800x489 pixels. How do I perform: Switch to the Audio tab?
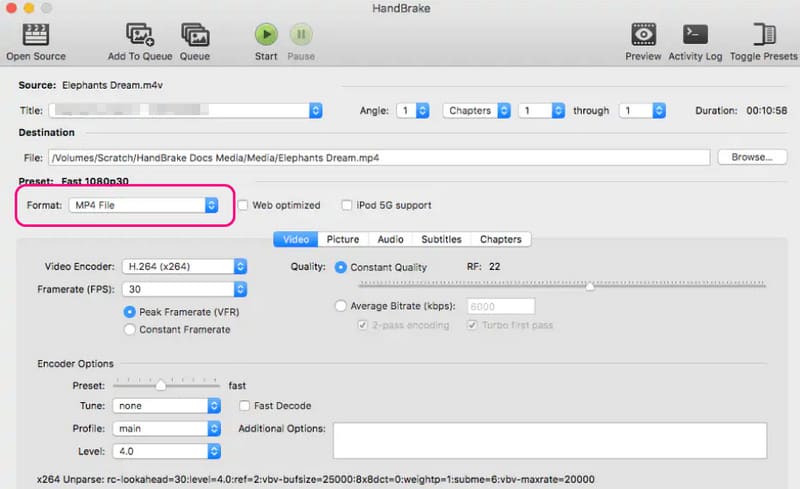point(390,239)
